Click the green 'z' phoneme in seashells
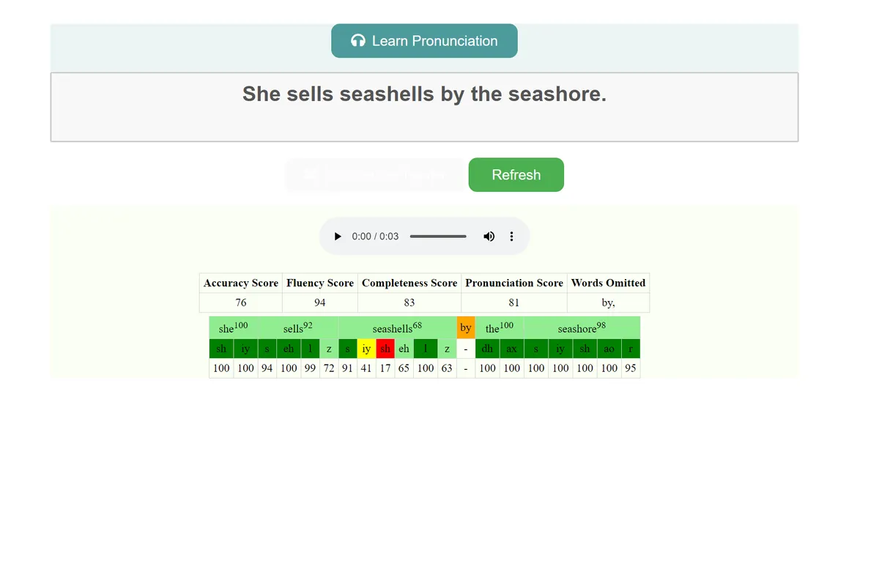This screenshot has width=879, height=588. tap(447, 349)
